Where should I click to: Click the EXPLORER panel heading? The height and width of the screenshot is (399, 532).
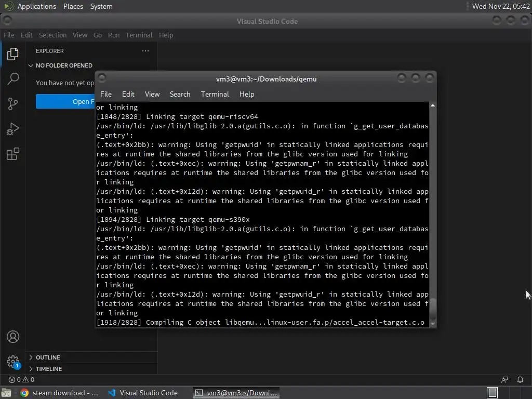click(50, 51)
